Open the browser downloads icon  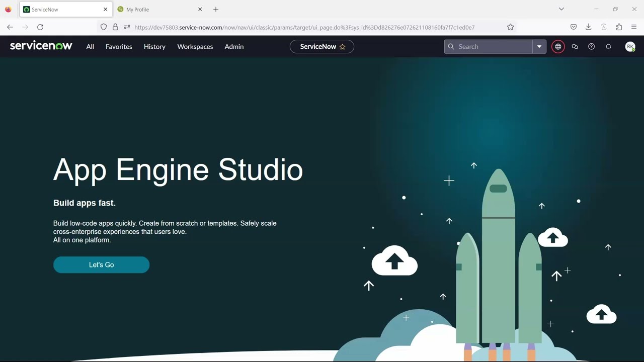tap(589, 27)
